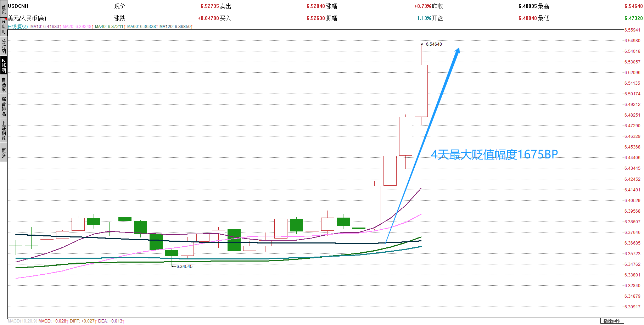Click the MACD(10,20,9) parameter label

22,321
